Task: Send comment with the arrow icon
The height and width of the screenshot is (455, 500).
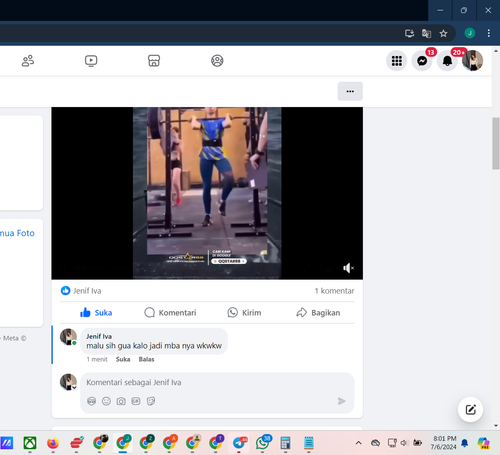Action: tap(341, 401)
